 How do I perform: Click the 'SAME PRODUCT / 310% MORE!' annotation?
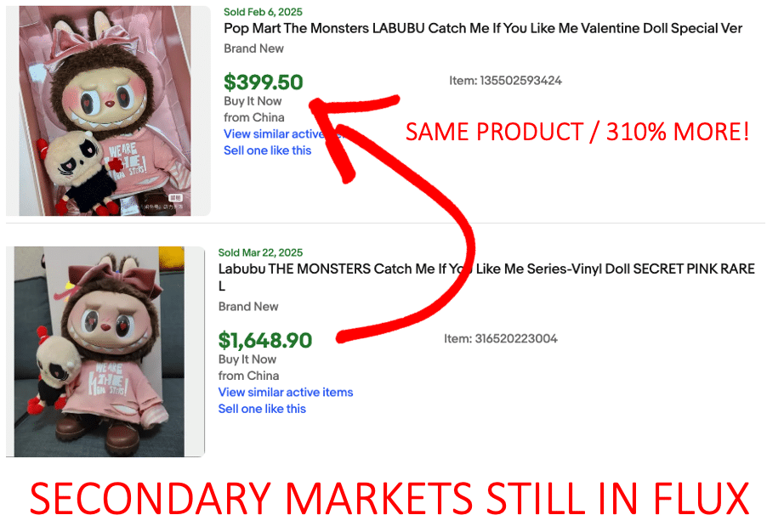pyautogui.click(x=577, y=133)
